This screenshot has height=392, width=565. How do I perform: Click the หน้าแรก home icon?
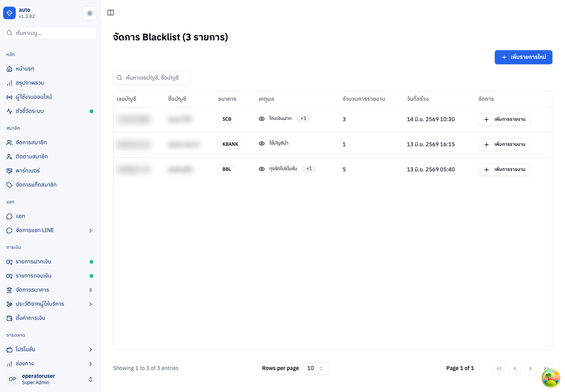[9, 69]
